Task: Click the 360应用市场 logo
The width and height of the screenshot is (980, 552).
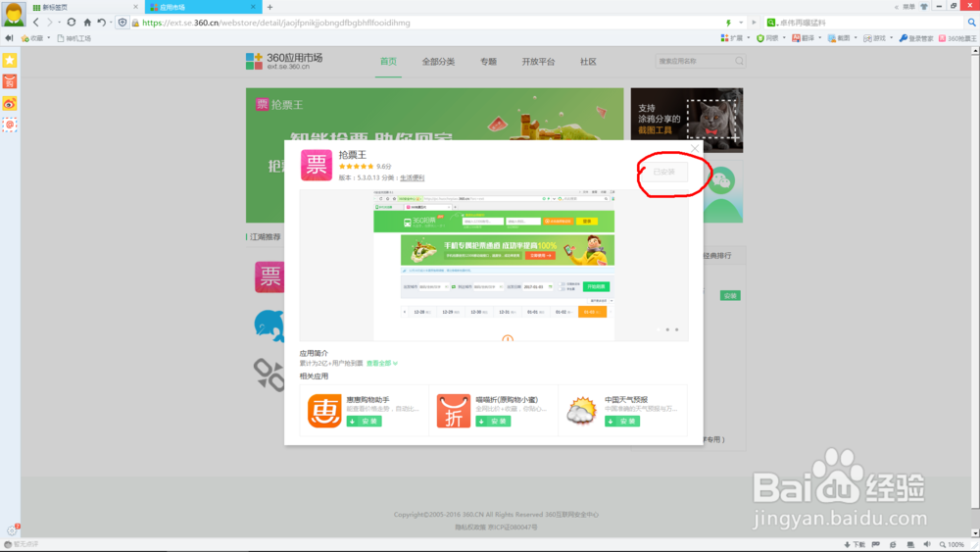Action: [284, 61]
